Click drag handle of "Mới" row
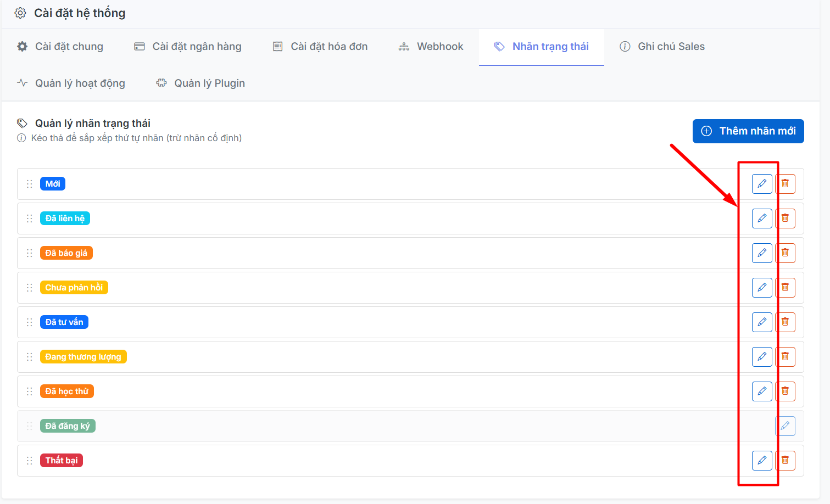The image size is (830, 504). 30,184
